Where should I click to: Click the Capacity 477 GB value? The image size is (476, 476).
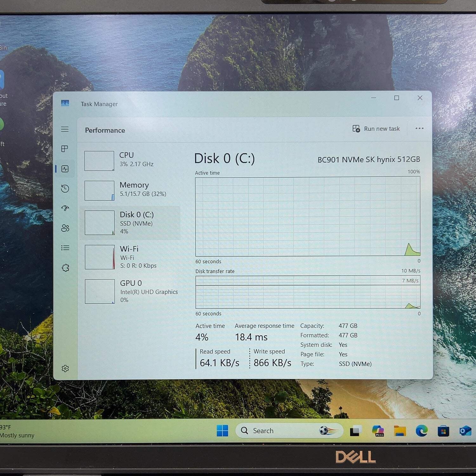tap(348, 326)
